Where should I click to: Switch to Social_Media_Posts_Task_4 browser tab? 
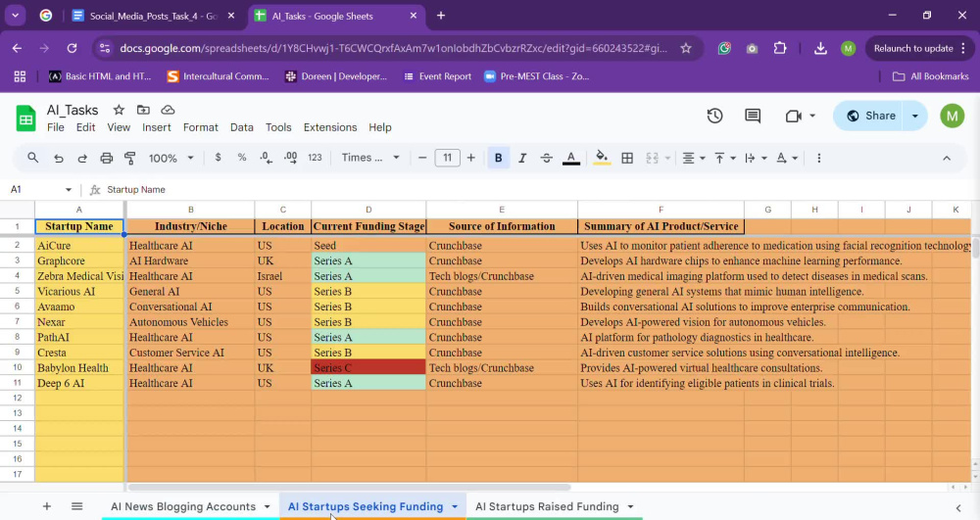coord(154,17)
